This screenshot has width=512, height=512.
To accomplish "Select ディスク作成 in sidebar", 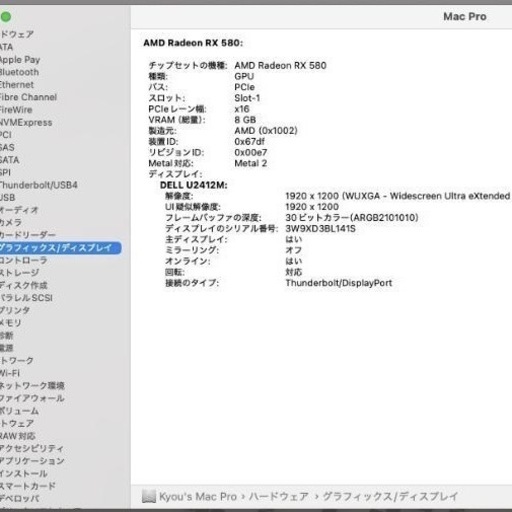I will pyautogui.click(x=24, y=285).
